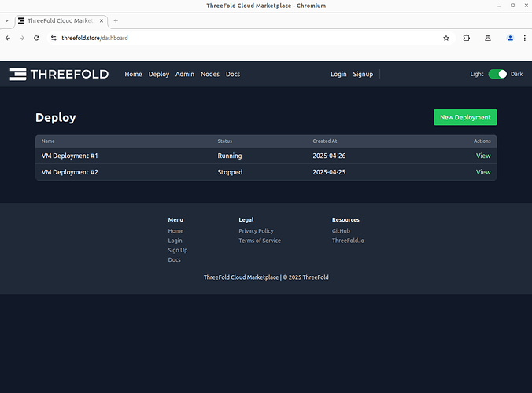Open GitHub link under Resources
Image resolution: width=532 pixels, height=393 pixels.
tap(341, 231)
